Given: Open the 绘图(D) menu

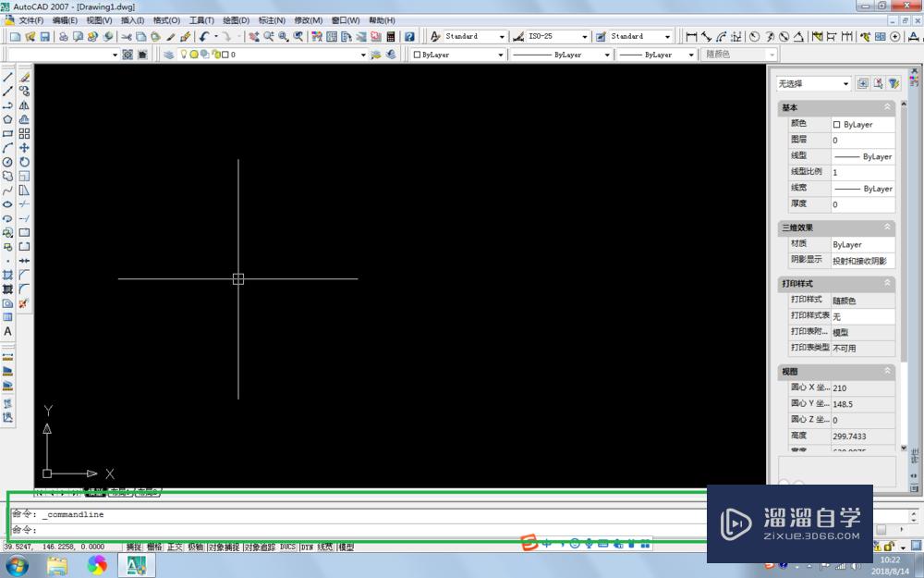Looking at the screenshot, I should [x=236, y=20].
